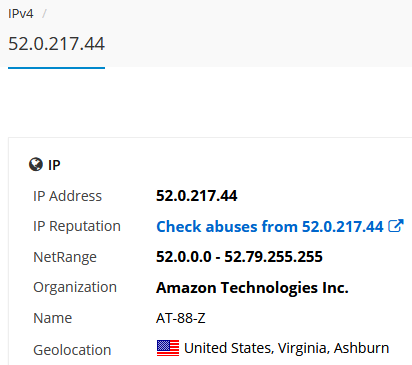Click the Geolocation field label
This screenshot has width=412, height=365.
(72, 350)
